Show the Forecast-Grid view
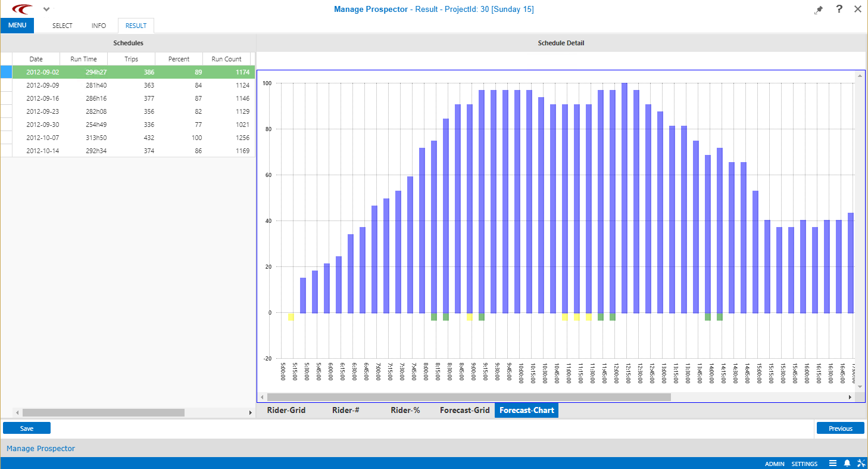The height and width of the screenshot is (469, 868). click(x=465, y=410)
